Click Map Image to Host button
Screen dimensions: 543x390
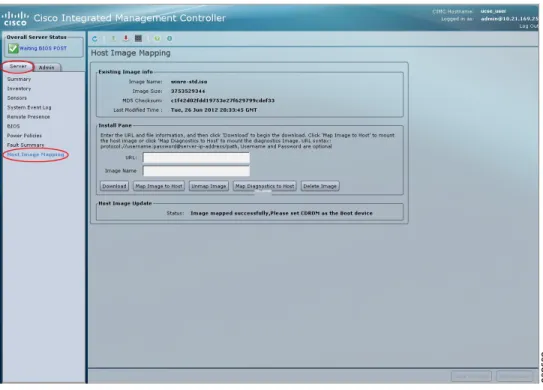pos(159,186)
